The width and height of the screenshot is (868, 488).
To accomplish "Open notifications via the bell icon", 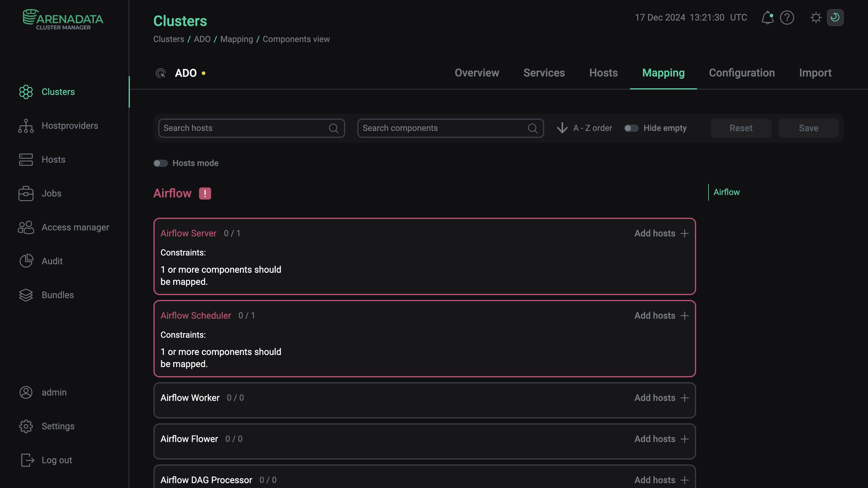I will tap(768, 18).
